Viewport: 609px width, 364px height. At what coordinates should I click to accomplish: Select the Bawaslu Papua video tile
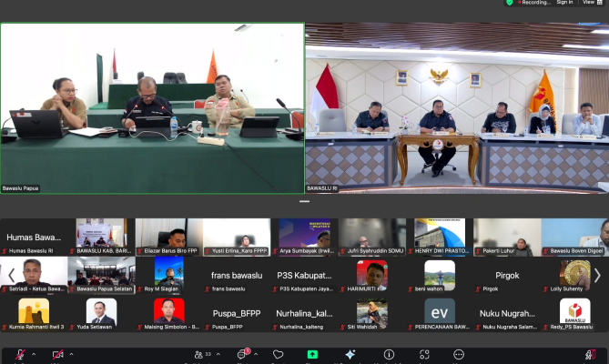pos(152,107)
